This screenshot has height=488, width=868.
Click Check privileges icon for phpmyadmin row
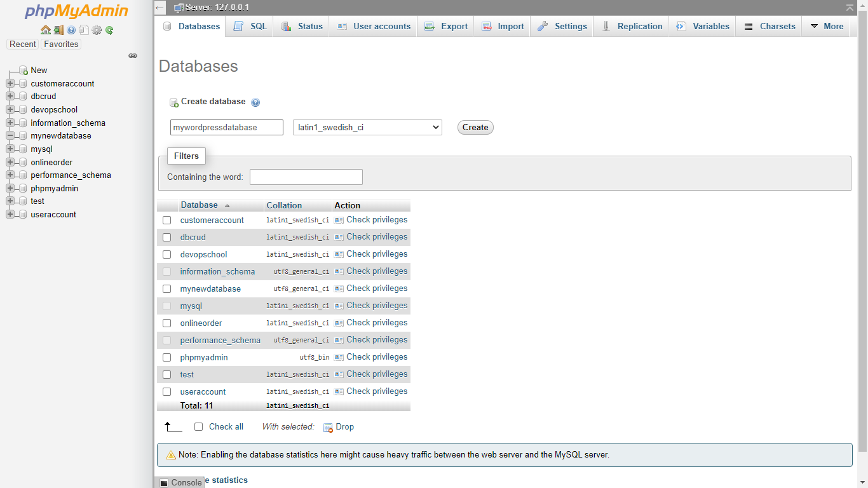tap(339, 357)
